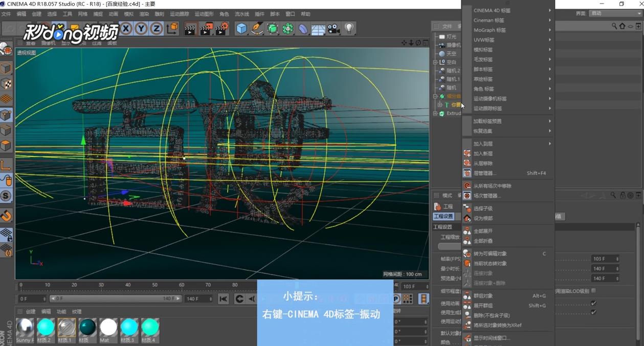This screenshot has height=346, width=644.
Task: Expand the Extrude object tree node
Action: [x=435, y=113]
